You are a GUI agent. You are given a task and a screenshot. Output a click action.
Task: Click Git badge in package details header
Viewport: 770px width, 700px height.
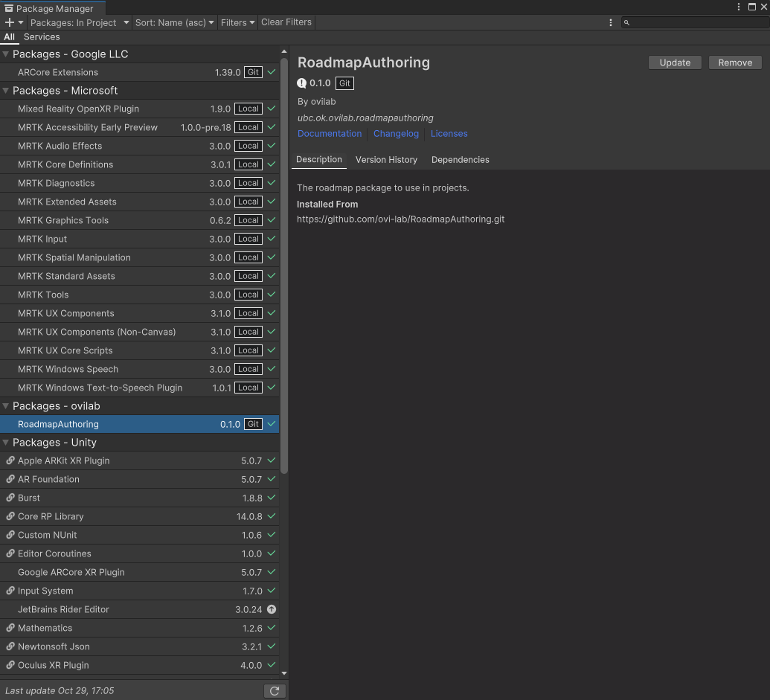344,83
